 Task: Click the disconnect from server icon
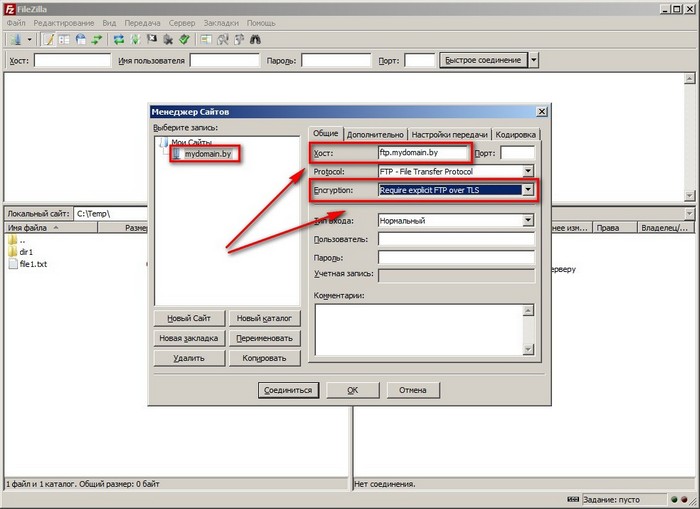point(168,40)
